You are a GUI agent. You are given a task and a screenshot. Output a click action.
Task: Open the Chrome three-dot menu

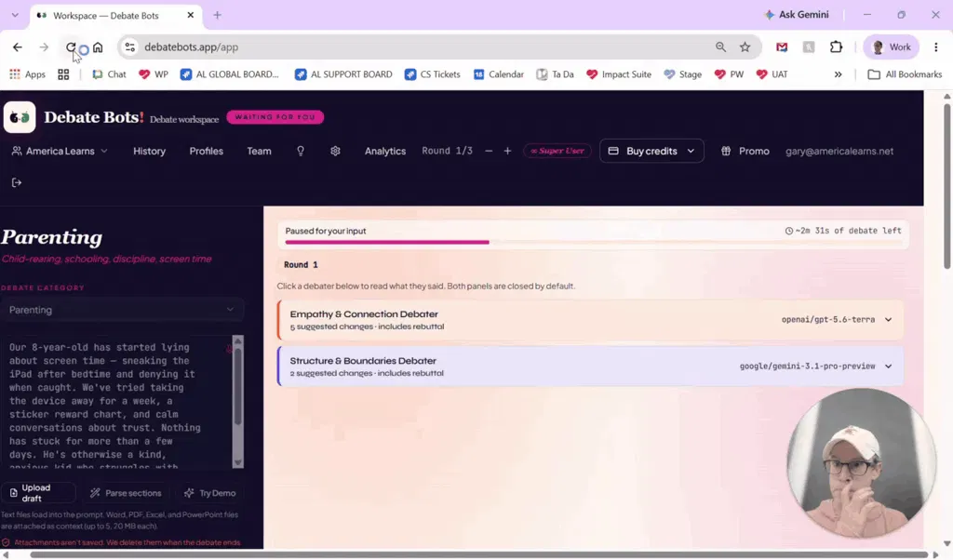coord(936,47)
